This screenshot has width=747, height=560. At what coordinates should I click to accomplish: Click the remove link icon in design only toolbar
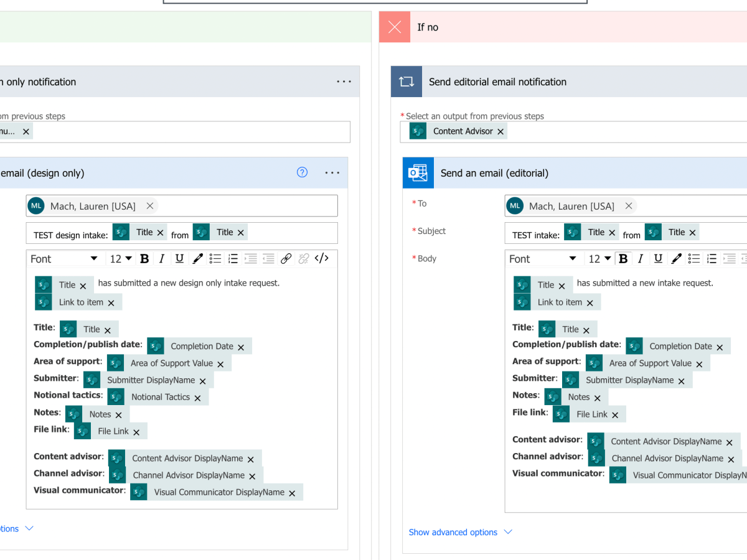(x=303, y=259)
